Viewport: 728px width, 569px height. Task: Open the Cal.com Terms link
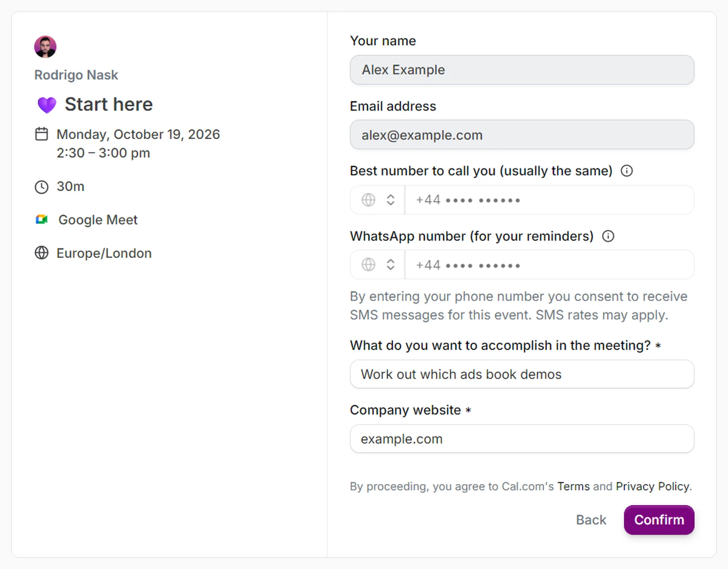(573, 486)
